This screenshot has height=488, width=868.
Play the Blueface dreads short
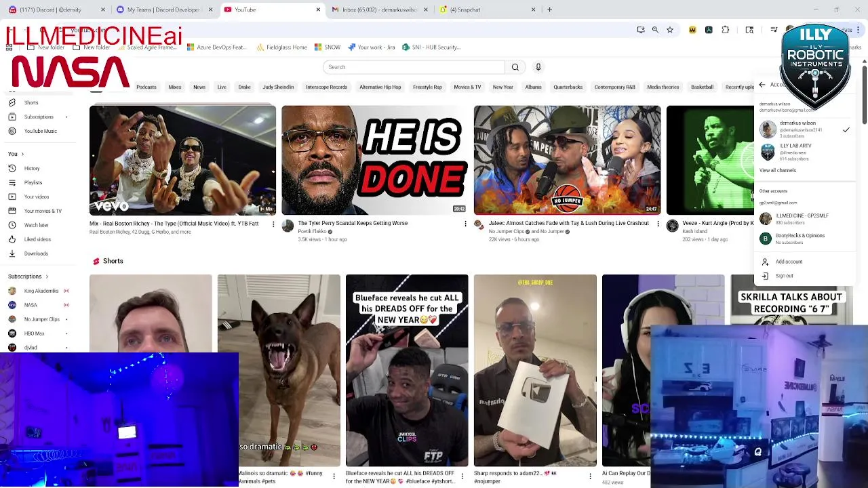(407, 370)
